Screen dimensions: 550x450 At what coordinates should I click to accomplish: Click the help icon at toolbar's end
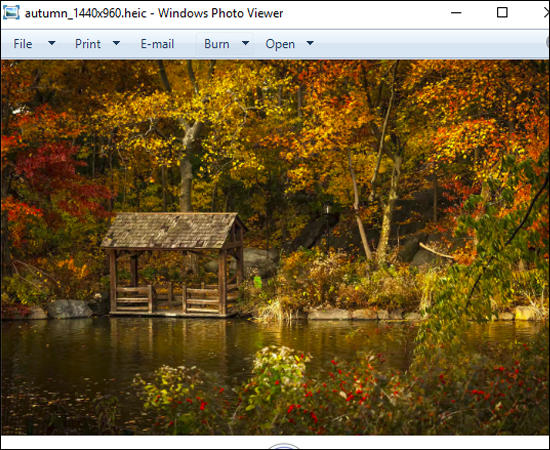tap(548, 42)
